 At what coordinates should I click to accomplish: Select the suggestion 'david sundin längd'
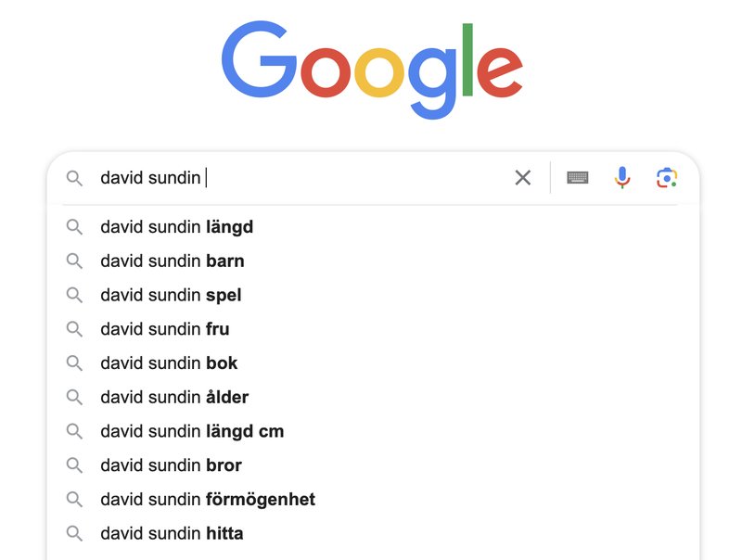[373, 227]
